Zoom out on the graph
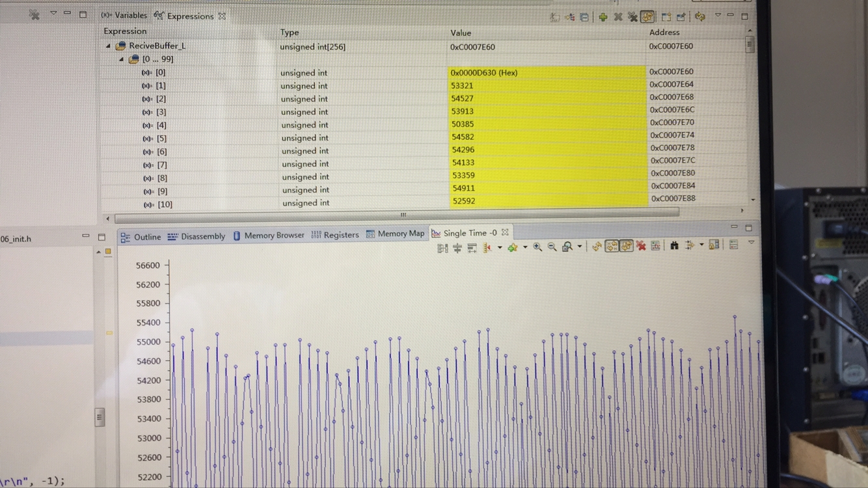This screenshot has height=488, width=868. (552, 247)
